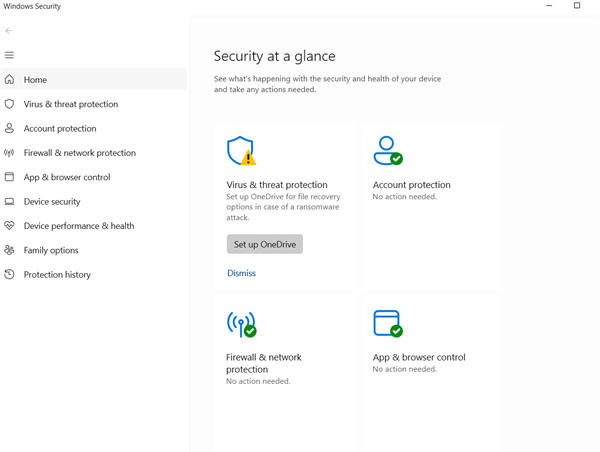This screenshot has height=452, width=600.
Task: Select Home in the sidebar
Action: [36, 80]
